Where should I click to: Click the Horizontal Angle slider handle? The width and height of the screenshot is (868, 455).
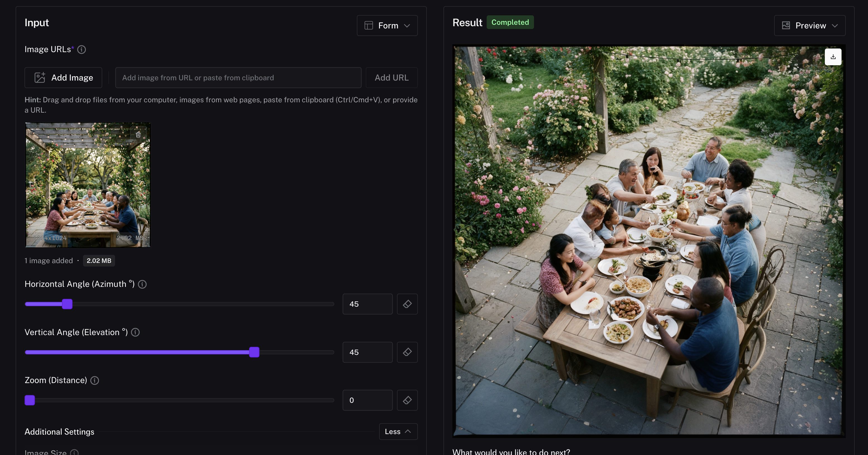[x=67, y=304]
